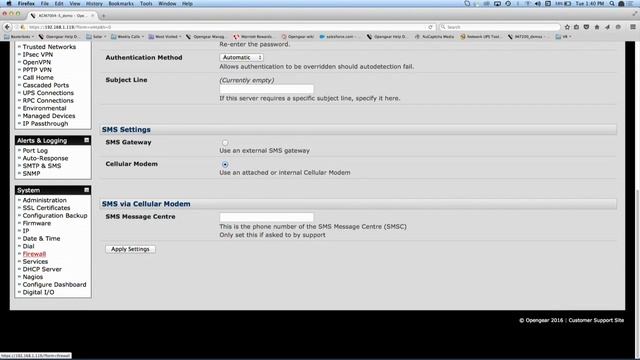Open the UPS Connections link
This screenshot has width=640, height=360.
48,93
